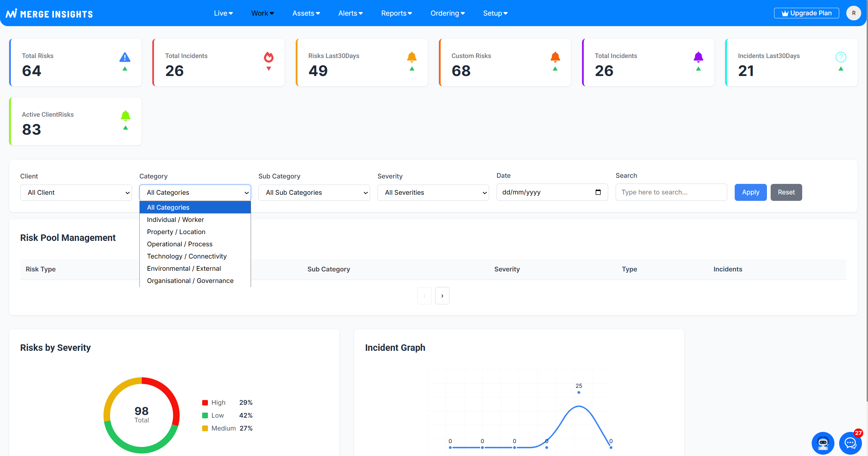Click the bell icon on Risks Last30Days card
The width and height of the screenshot is (868, 456).
412,57
